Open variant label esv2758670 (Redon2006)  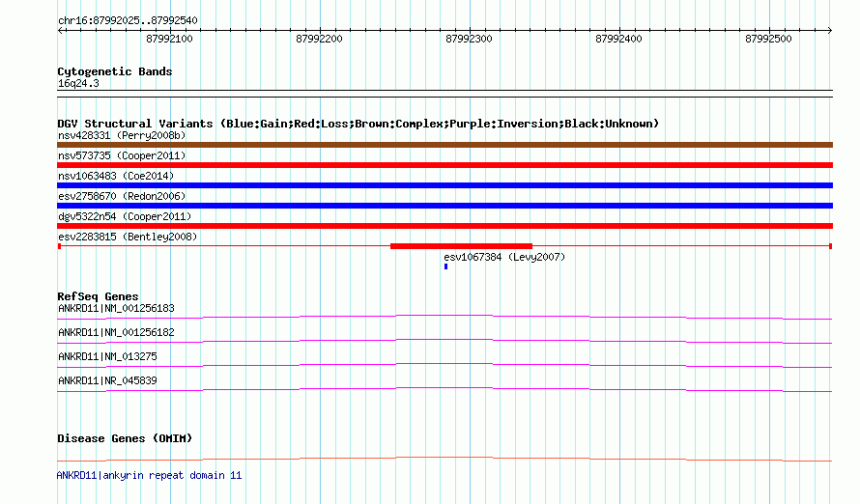[x=122, y=196]
